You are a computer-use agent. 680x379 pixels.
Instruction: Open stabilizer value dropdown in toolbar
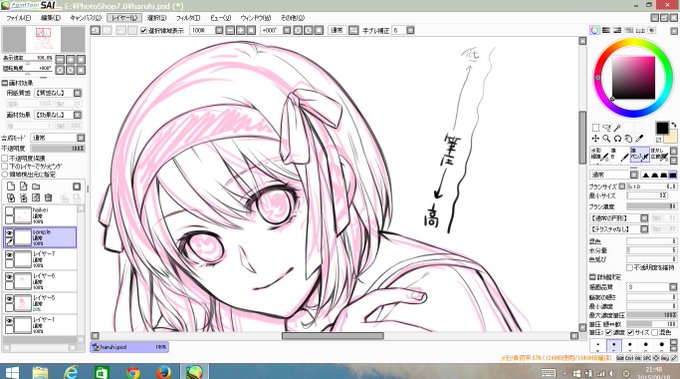point(410,30)
